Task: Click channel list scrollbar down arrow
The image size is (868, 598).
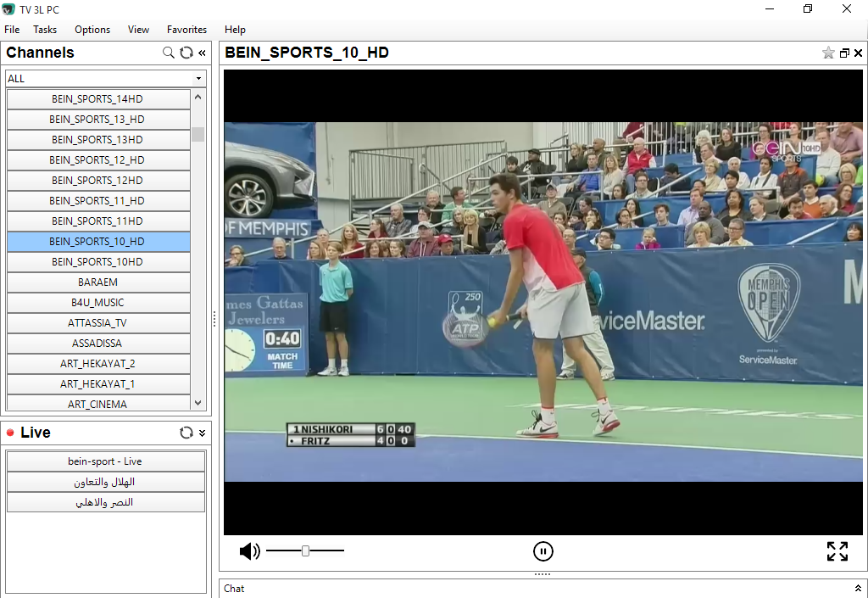Action: (x=198, y=403)
